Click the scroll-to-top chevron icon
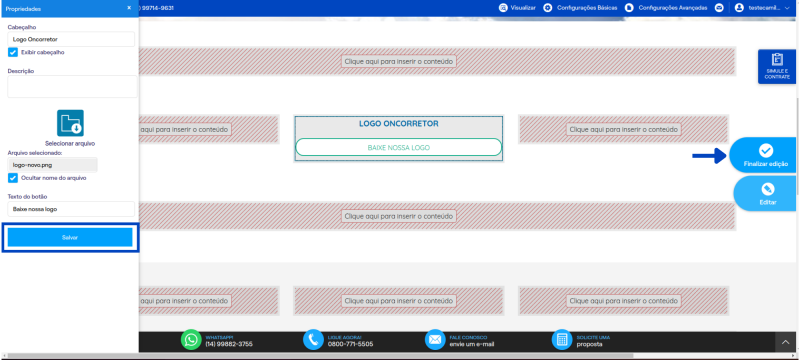 (x=786, y=342)
